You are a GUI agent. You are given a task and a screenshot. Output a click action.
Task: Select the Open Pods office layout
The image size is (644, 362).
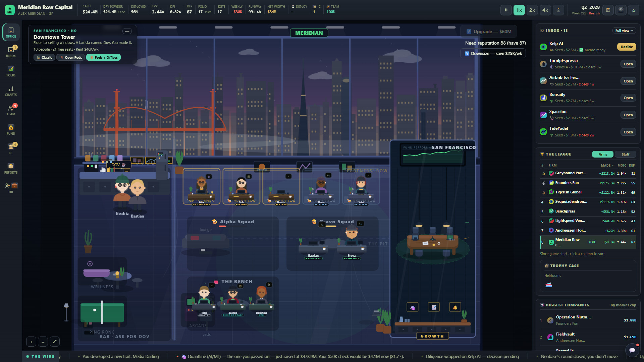[70, 58]
